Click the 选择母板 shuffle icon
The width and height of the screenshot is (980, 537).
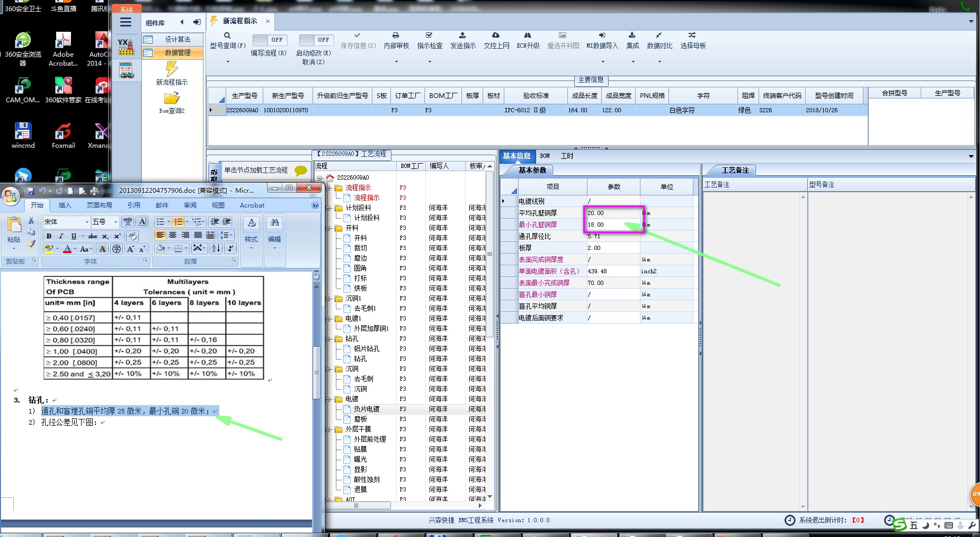(x=692, y=35)
